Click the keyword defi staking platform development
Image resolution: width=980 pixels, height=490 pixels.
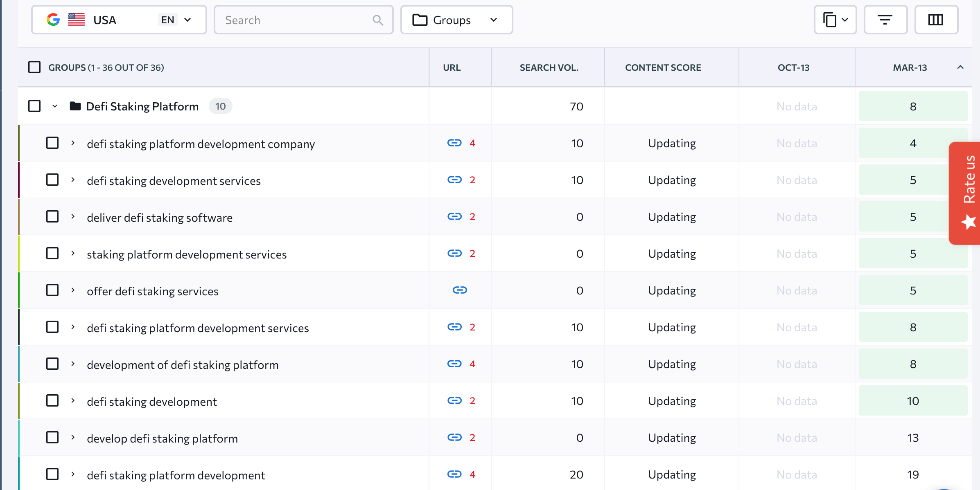coord(176,475)
